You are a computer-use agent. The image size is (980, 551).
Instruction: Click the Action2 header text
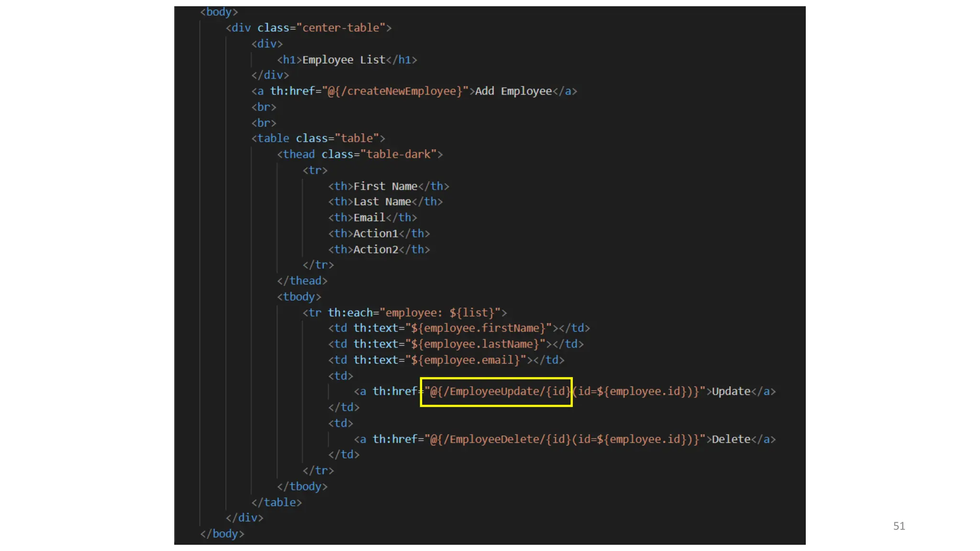pyautogui.click(x=376, y=250)
